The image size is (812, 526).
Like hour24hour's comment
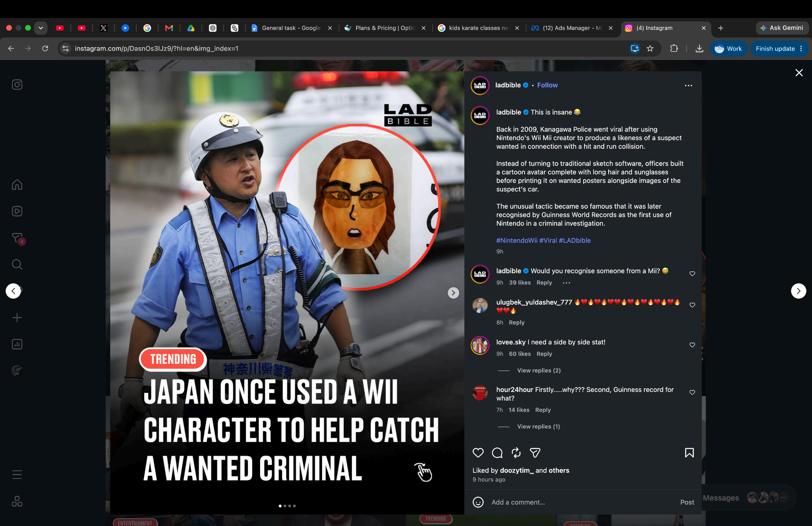pos(692,392)
